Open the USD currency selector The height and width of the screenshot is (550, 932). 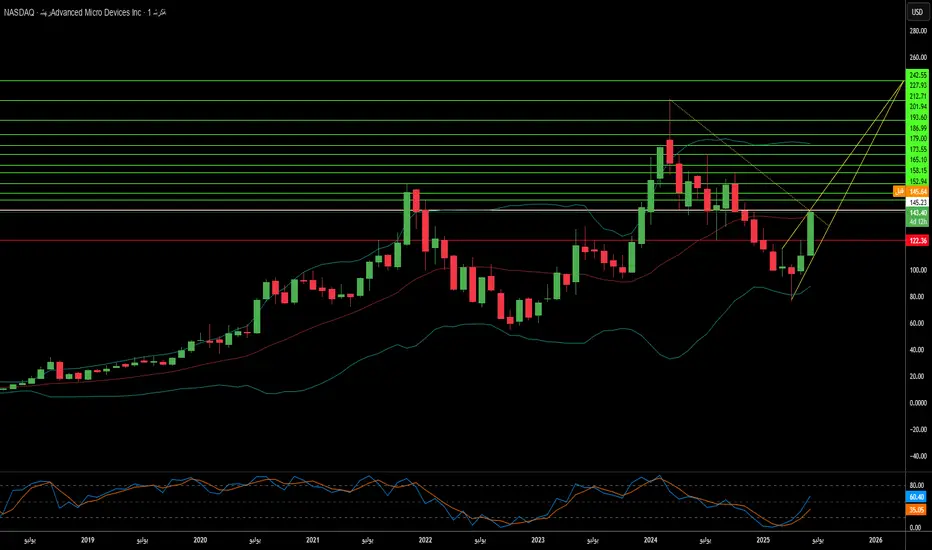[x=917, y=12]
